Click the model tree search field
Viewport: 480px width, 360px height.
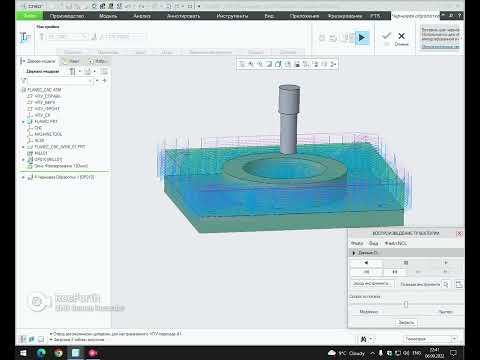pos(60,81)
